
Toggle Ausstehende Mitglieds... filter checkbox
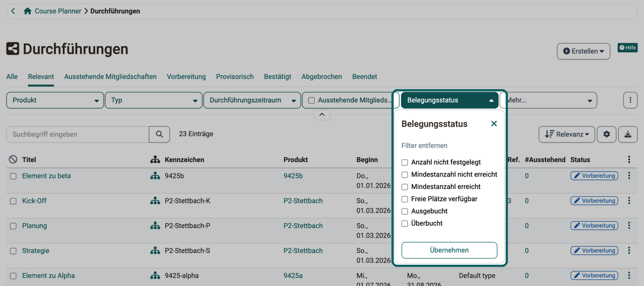point(312,100)
